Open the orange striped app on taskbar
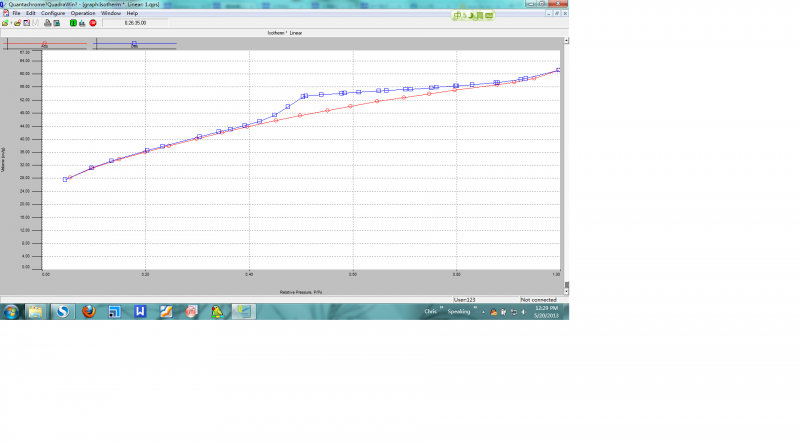800x444 pixels. pos(166,312)
